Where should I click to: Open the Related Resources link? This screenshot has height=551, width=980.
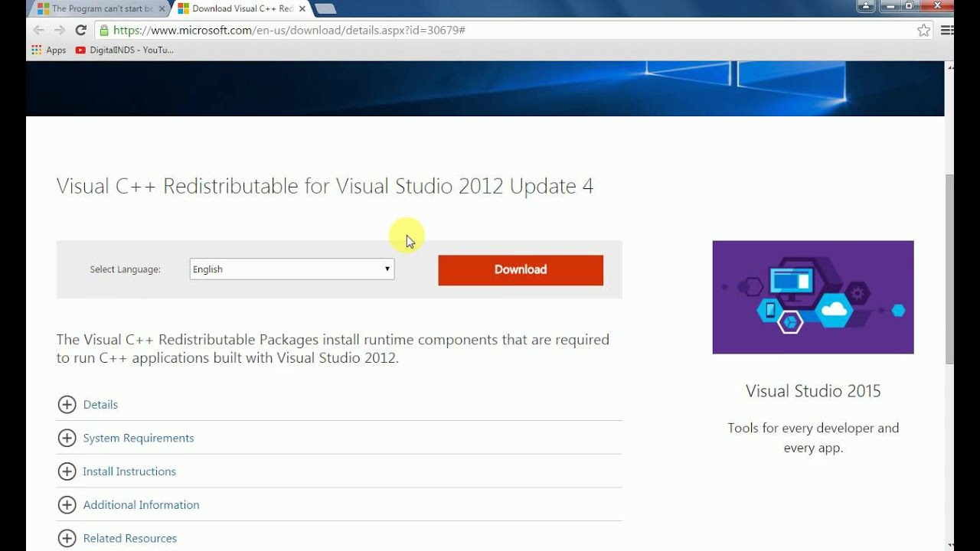[x=130, y=538]
